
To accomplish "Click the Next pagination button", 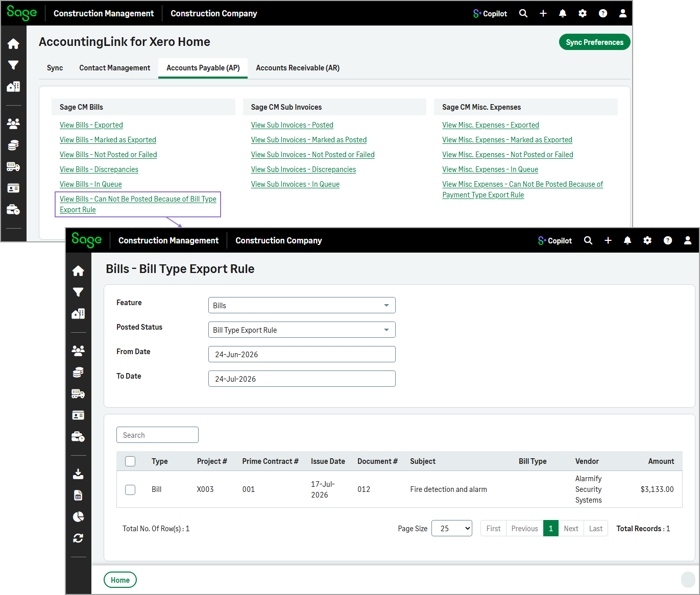I will click(571, 529).
